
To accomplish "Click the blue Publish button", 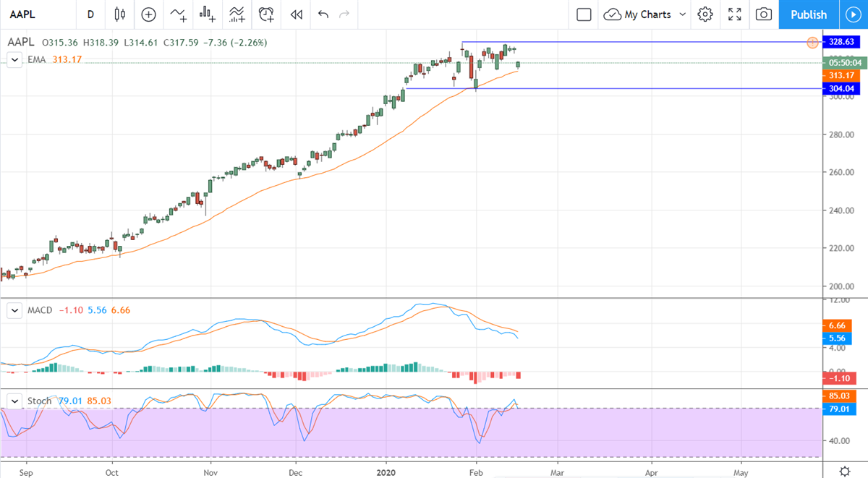I will pyautogui.click(x=809, y=14).
